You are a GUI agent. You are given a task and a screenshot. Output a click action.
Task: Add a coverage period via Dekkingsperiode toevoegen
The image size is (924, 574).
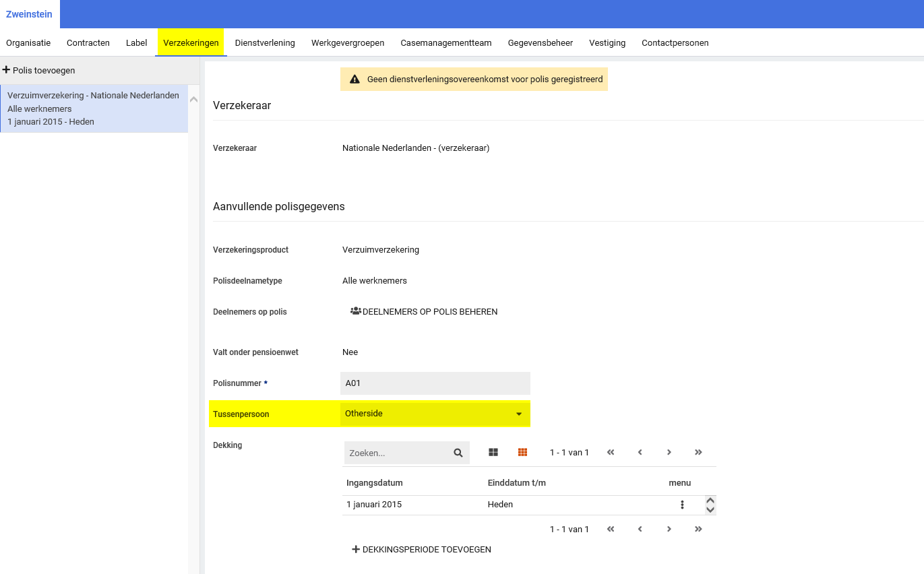coord(421,550)
